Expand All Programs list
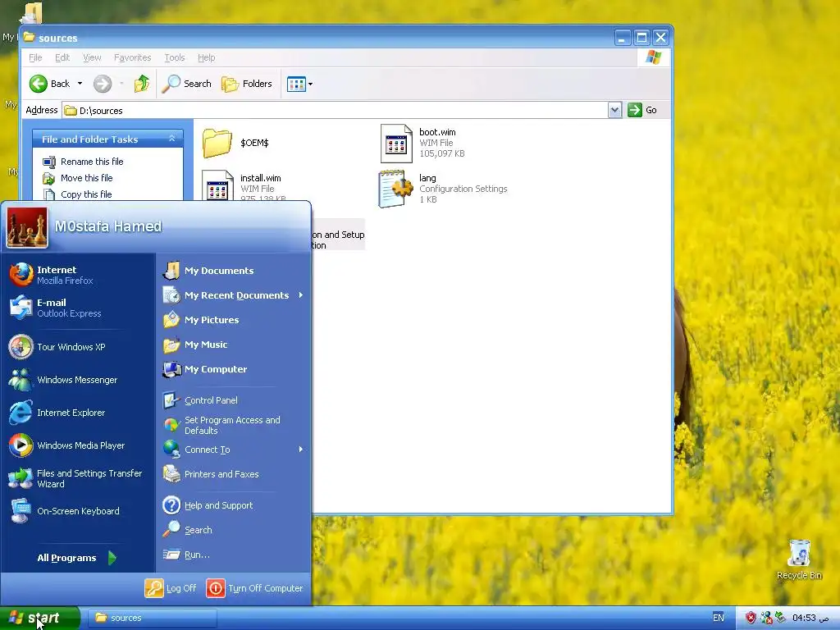Image resolution: width=840 pixels, height=630 pixels. (x=77, y=558)
